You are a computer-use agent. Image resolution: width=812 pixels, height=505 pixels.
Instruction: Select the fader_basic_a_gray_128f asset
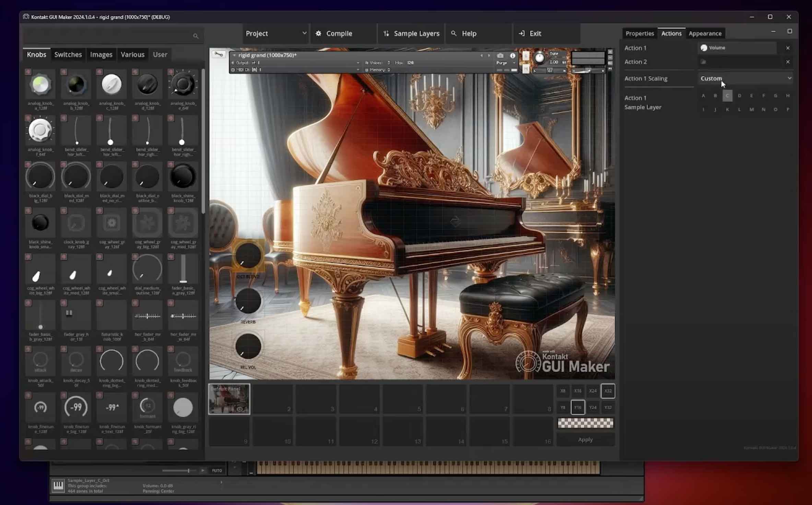183,269
